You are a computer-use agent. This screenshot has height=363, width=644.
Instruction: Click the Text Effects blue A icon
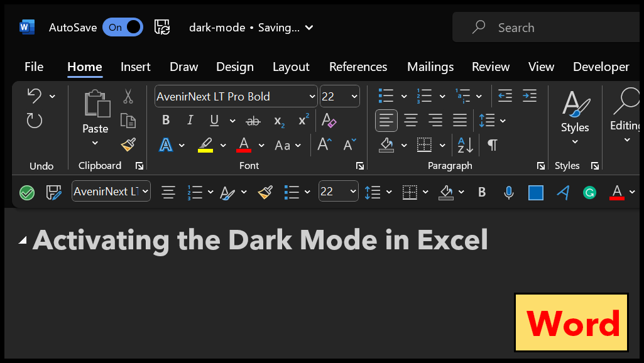pyautogui.click(x=166, y=144)
